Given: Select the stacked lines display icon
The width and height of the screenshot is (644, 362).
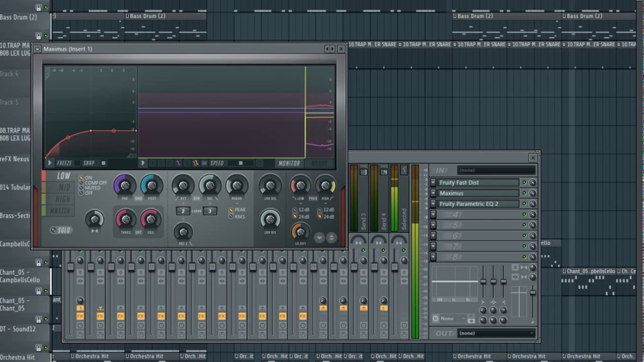Looking at the screenshot, I should click(x=204, y=163).
